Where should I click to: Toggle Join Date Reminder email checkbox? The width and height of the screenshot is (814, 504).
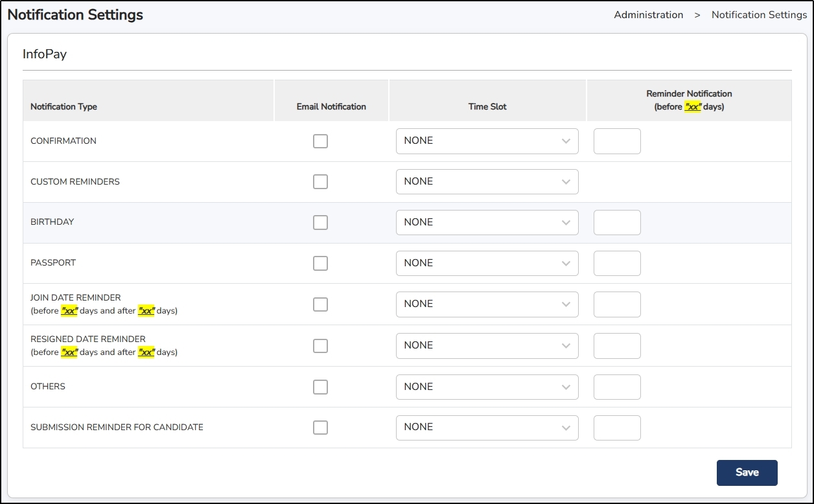320,304
